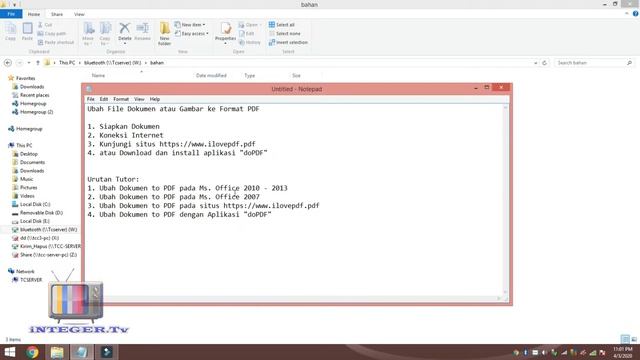Click Copy path in Explorer ribbon
The height and width of the screenshot is (360, 640).
pos(51,33)
